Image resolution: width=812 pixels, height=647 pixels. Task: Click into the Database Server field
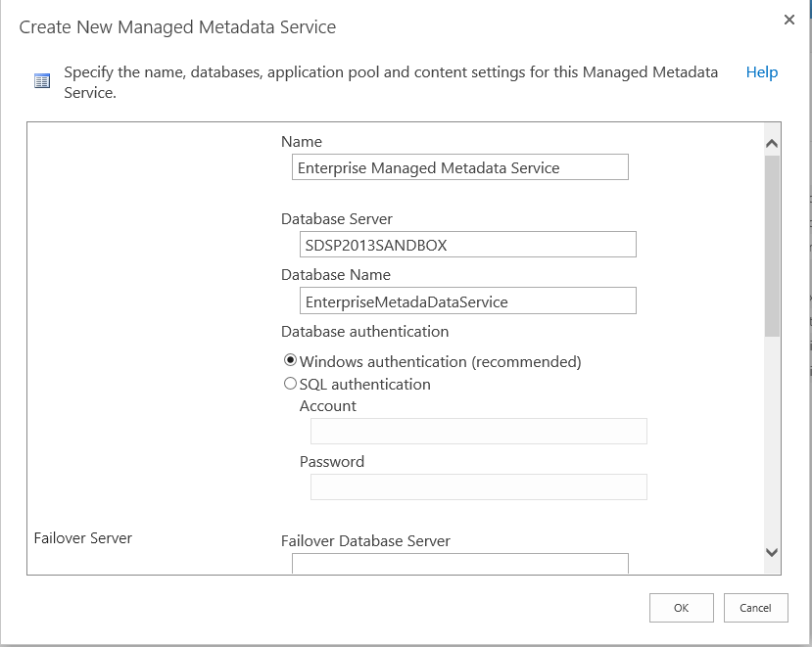coord(468,245)
